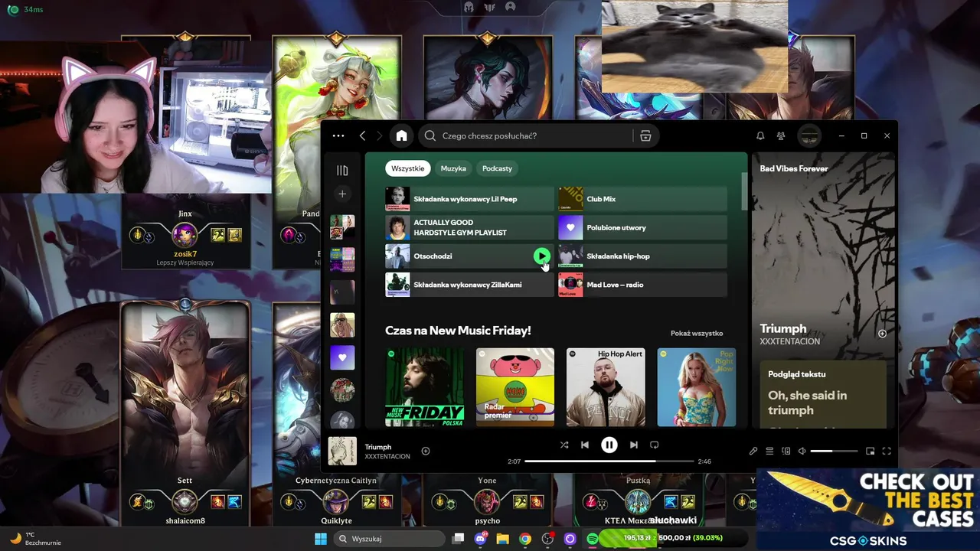Open Mad Love – radio tile
The image size is (980, 551).
pyautogui.click(x=642, y=285)
